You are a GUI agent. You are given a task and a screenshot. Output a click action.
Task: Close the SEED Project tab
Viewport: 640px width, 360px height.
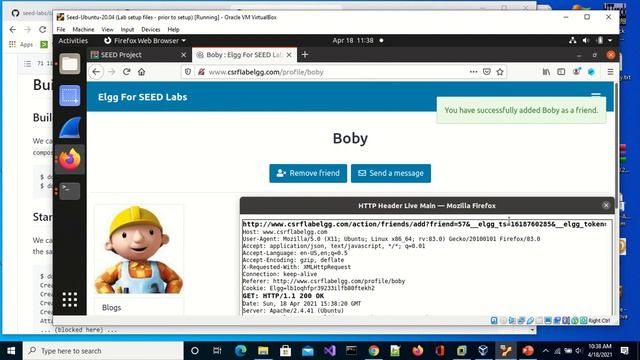(x=183, y=55)
